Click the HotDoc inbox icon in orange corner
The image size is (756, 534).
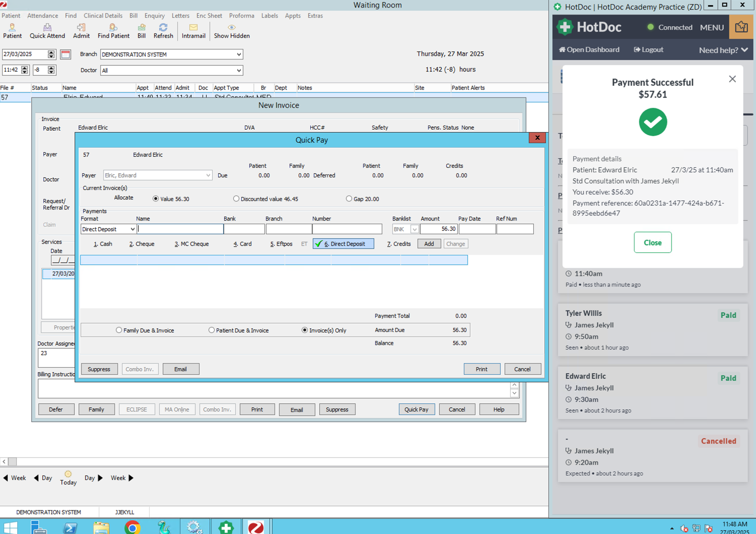click(741, 27)
